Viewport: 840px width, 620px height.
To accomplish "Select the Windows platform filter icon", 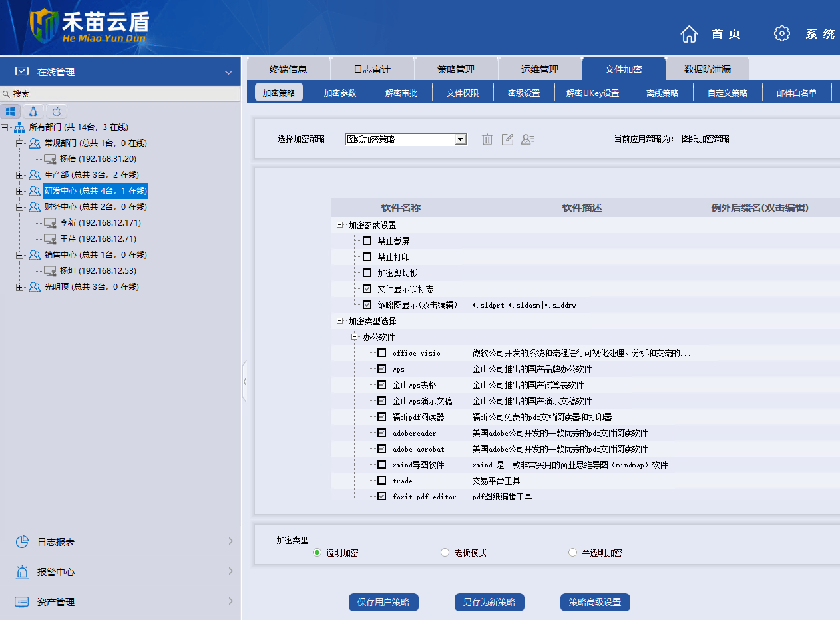I will (x=11, y=111).
